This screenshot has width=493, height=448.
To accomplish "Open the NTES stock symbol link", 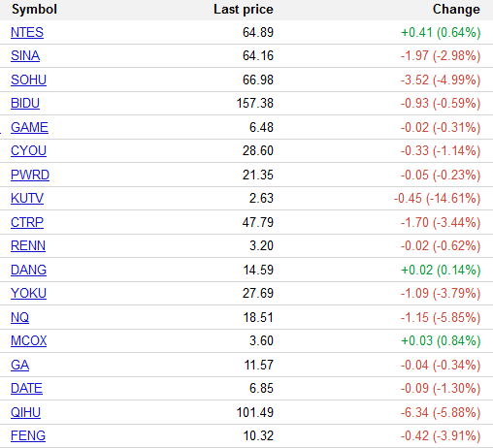I will pos(27,32).
